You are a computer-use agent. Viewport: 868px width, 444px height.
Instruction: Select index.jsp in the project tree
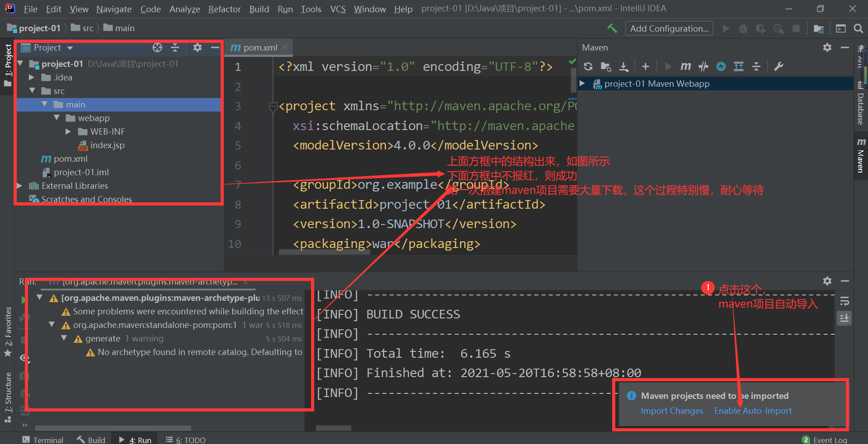tap(101, 145)
